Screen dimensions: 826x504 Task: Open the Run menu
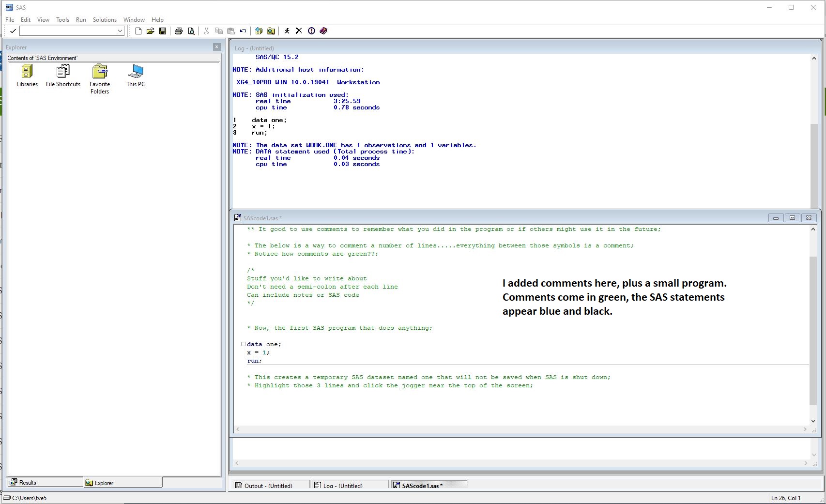pos(81,20)
